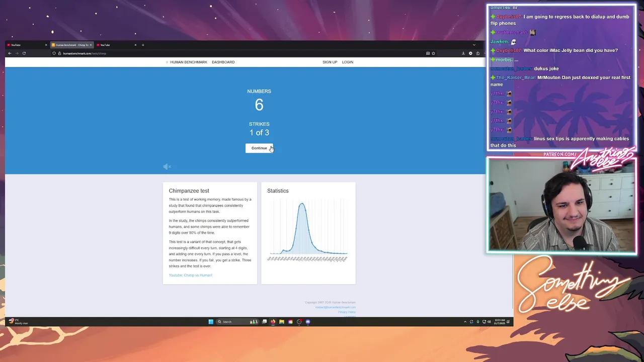Open the clock and date flyout
Screen dimensions: 644x362
tap(500, 322)
